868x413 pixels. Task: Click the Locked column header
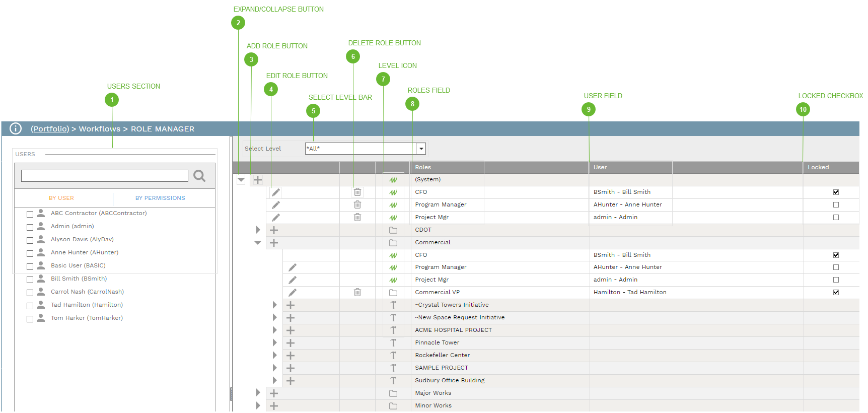click(818, 167)
